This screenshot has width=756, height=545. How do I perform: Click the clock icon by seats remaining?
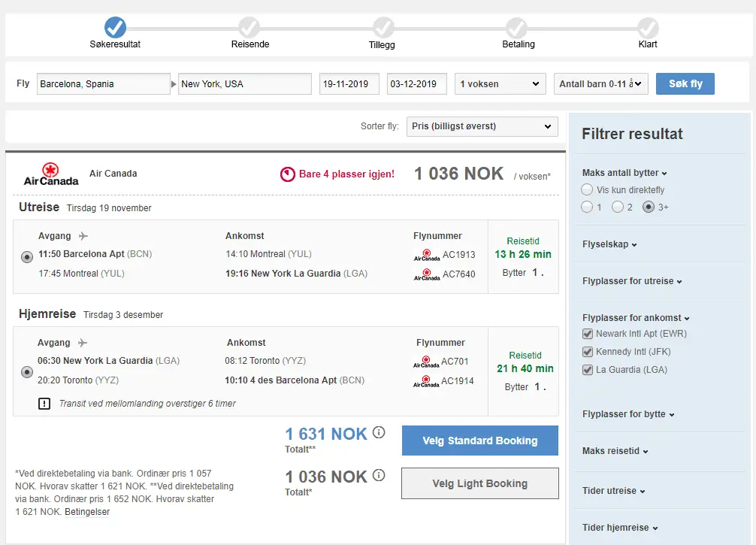[x=288, y=174]
